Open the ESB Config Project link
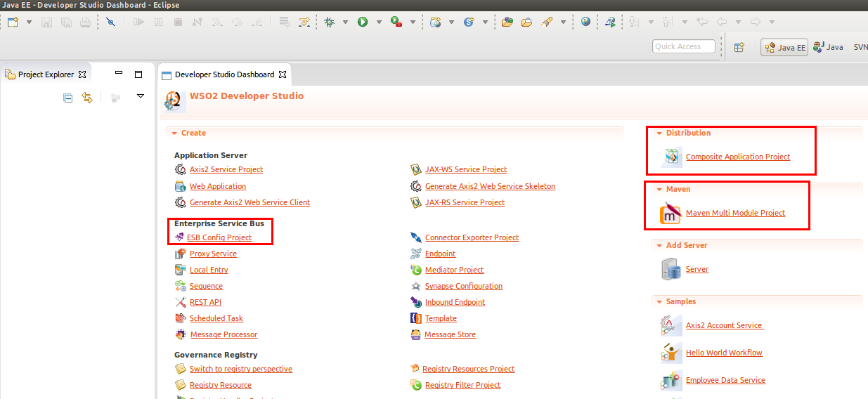Screen dimensions: 868x399 219,237
